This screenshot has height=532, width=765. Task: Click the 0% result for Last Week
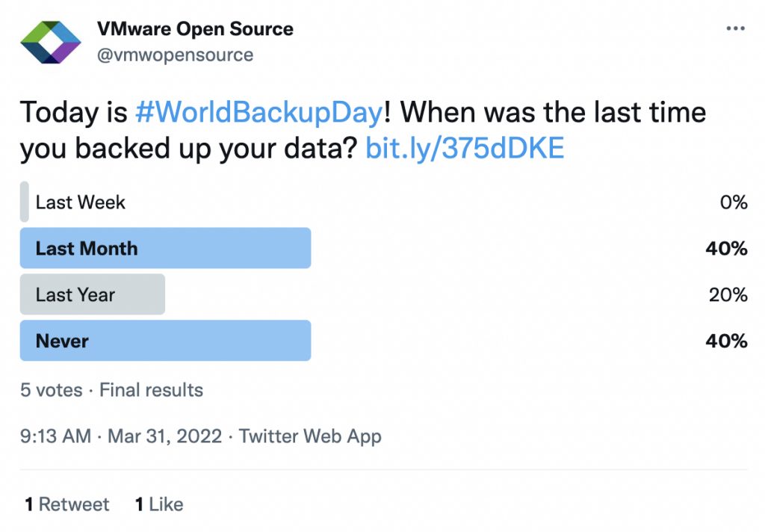734,202
